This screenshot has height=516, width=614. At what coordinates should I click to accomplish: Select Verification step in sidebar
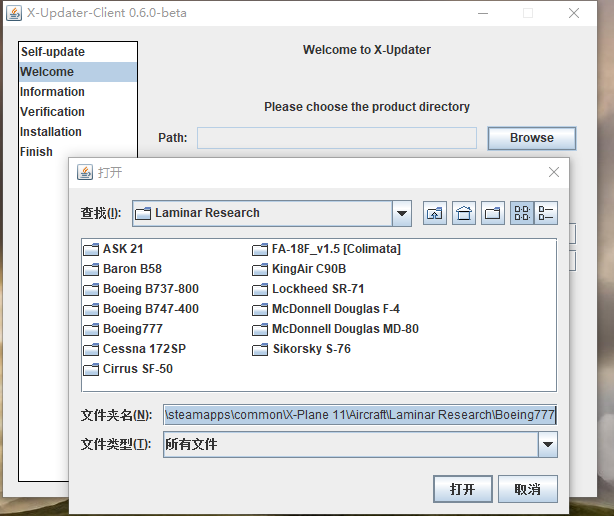78,112
